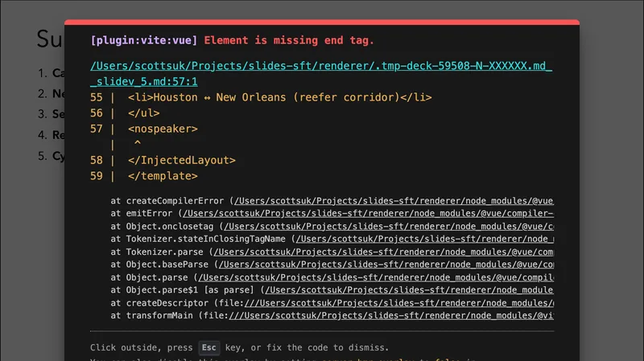Viewport: 644px width, 361px height.
Task: Open the Tokenizer.stateInClosingTagName file link
Action: coord(423,239)
